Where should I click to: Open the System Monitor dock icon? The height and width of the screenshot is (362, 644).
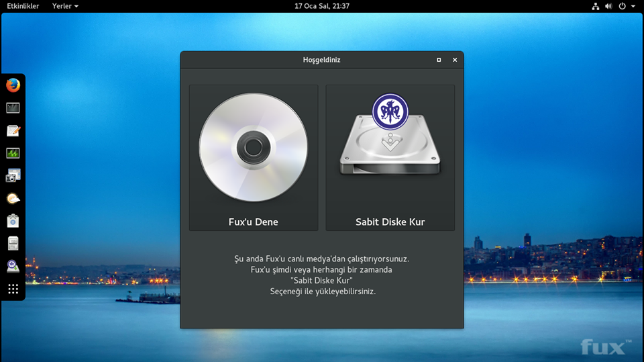(x=13, y=153)
